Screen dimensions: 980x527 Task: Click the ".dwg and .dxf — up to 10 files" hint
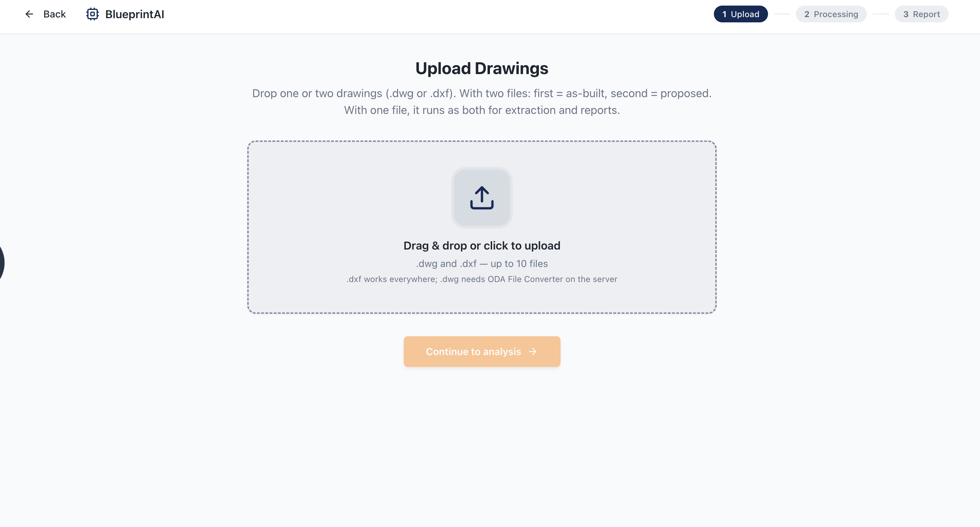(482, 263)
